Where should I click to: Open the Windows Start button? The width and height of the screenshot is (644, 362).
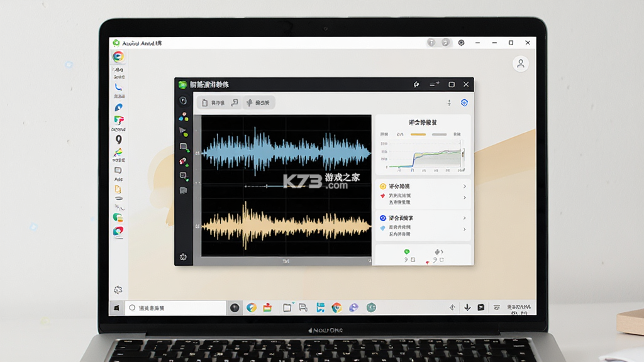coord(116,308)
